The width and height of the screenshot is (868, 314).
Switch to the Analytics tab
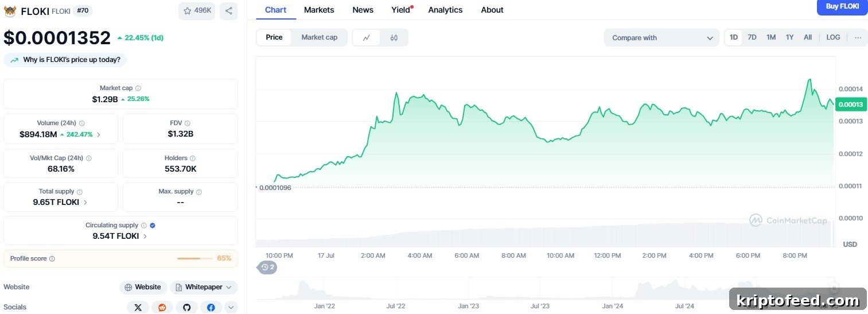(x=445, y=10)
